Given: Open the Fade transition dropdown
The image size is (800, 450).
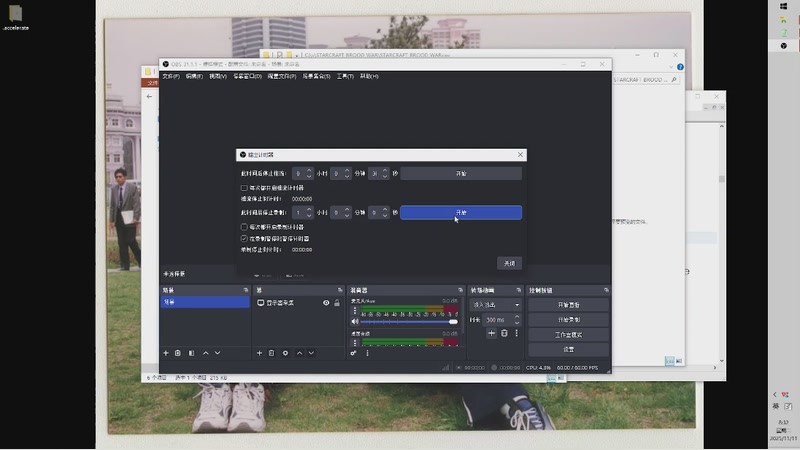Looking at the screenshot, I should 496,304.
